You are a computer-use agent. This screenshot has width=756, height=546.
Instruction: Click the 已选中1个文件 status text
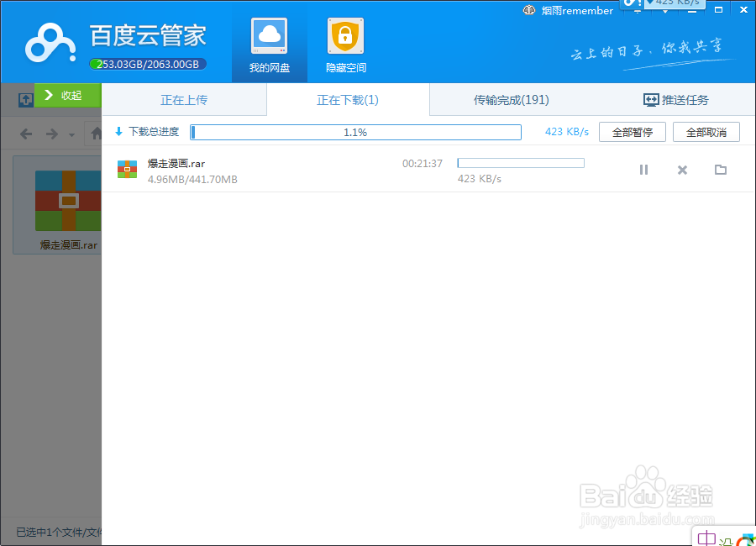(x=59, y=533)
